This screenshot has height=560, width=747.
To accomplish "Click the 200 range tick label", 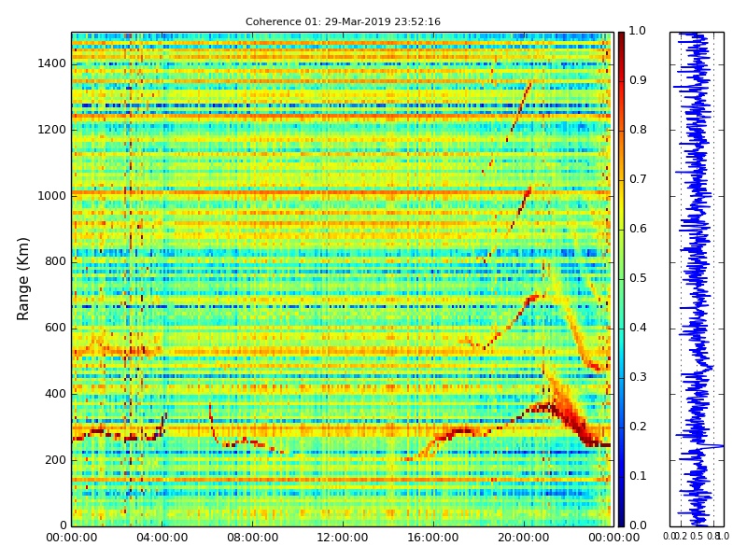I will (x=55, y=460).
